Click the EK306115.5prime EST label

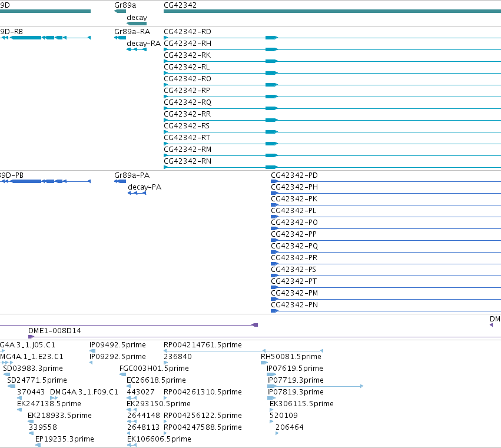(x=301, y=404)
